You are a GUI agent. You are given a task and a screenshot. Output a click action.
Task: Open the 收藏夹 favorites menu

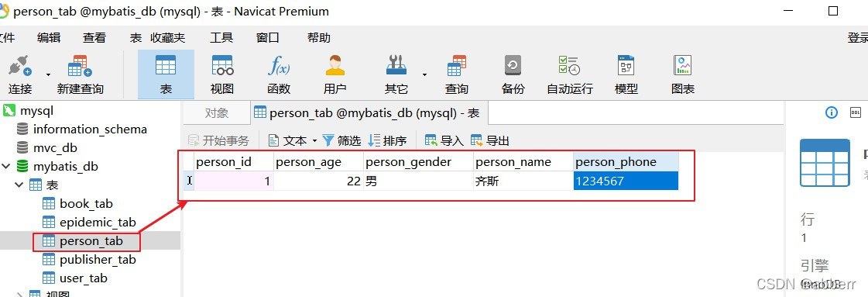pos(168,38)
